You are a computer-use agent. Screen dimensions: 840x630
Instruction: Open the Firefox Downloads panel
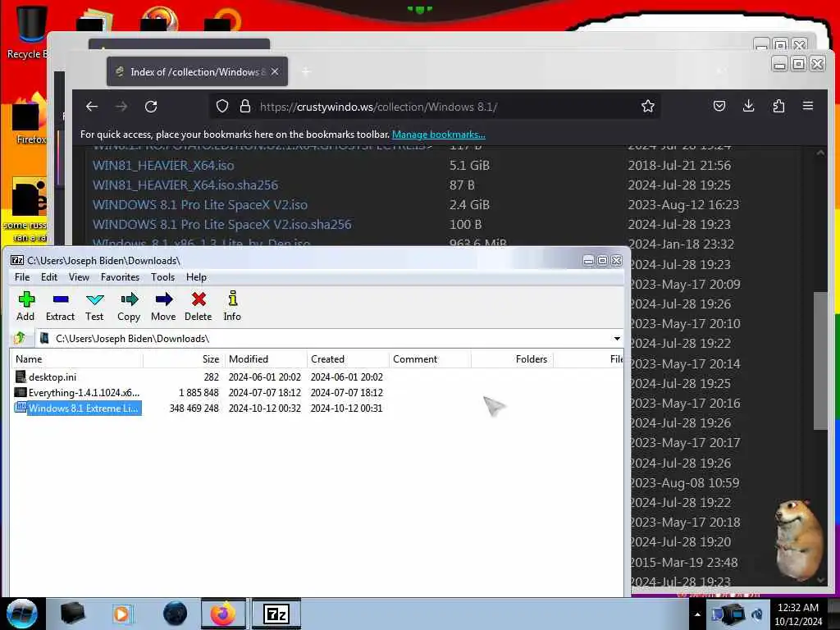coord(749,106)
